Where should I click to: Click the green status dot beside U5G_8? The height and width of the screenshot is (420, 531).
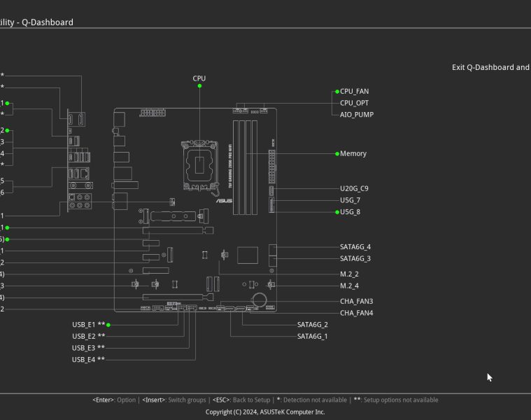[x=337, y=212]
